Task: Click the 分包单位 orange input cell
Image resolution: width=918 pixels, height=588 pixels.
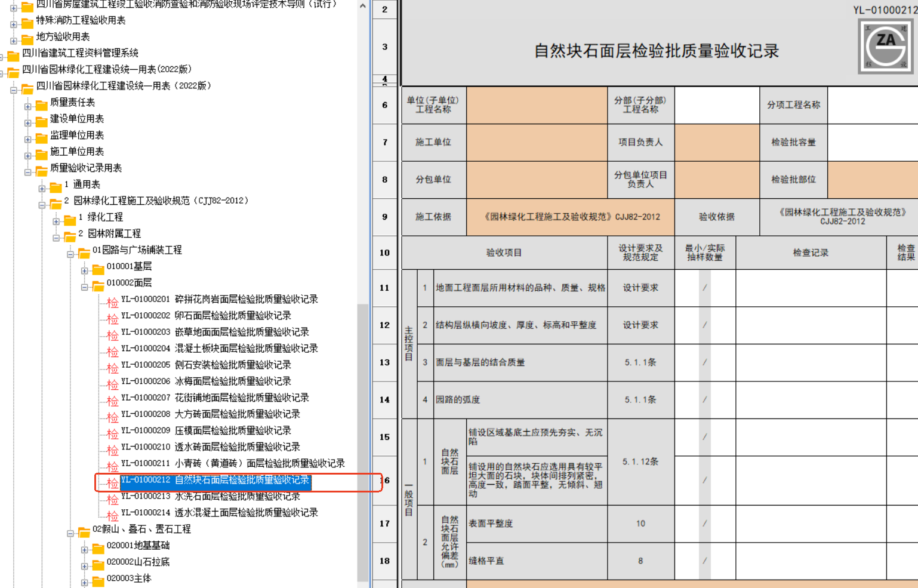Action: point(537,180)
